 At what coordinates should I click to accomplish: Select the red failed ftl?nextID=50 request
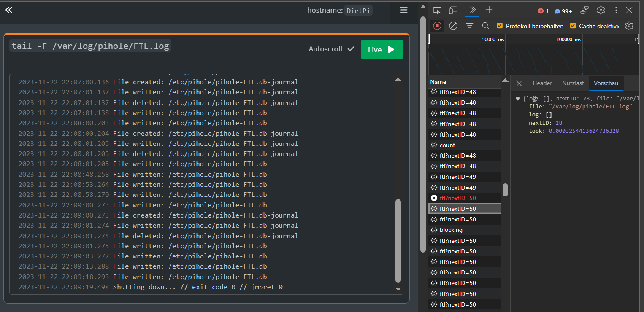click(x=464, y=198)
